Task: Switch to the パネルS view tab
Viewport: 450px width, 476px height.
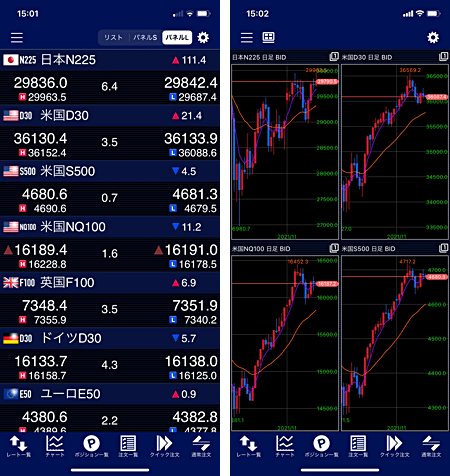Action: point(145,37)
